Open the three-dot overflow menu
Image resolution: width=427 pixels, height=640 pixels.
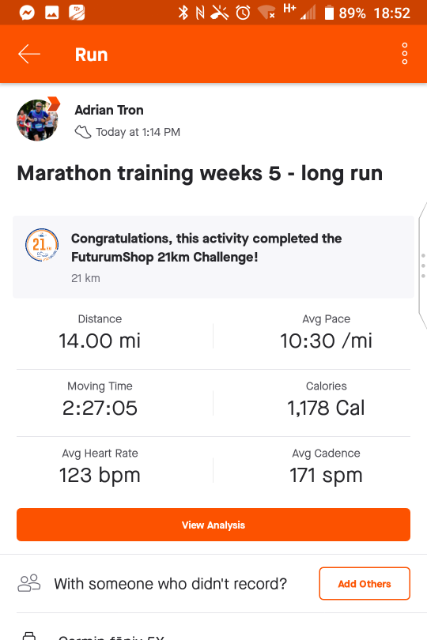coord(405,53)
